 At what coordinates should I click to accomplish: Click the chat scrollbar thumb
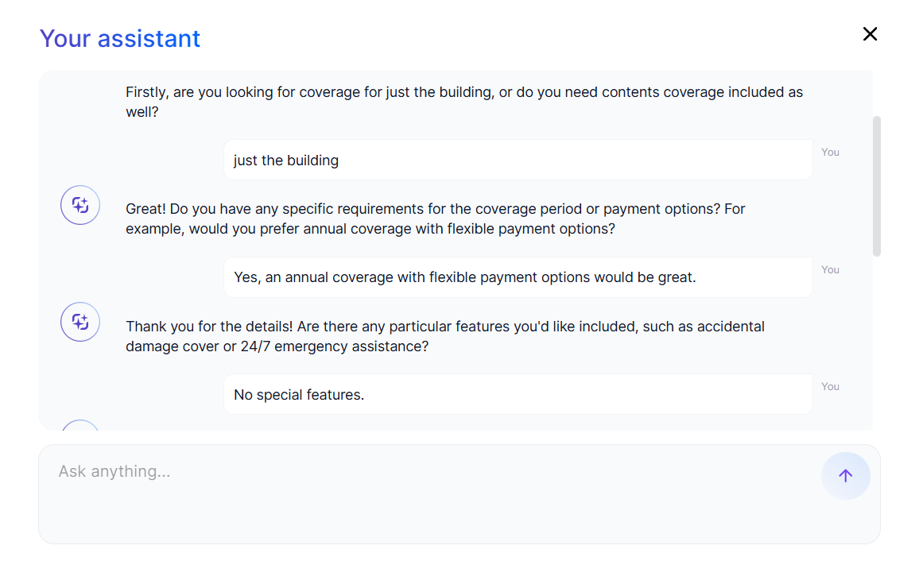pos(877,186)
